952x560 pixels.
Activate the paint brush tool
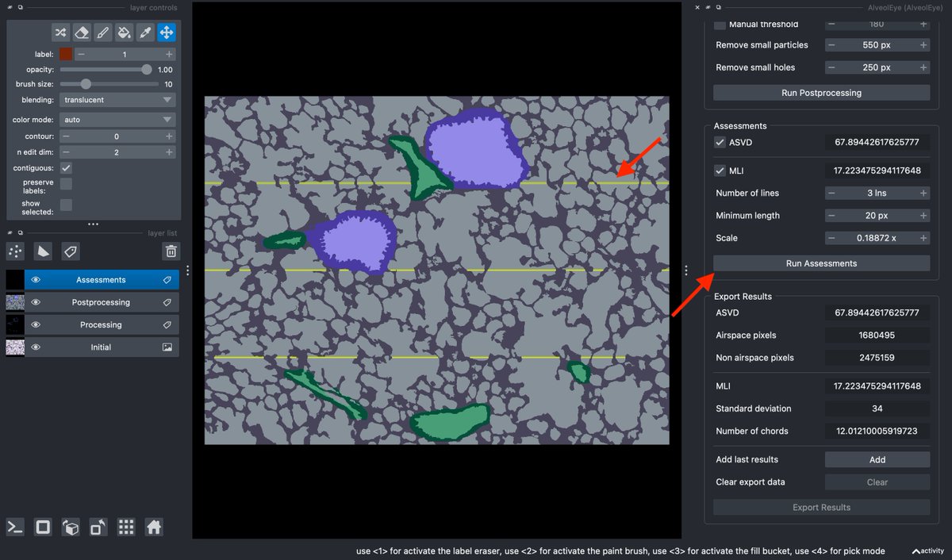click(x=103, y=33)
